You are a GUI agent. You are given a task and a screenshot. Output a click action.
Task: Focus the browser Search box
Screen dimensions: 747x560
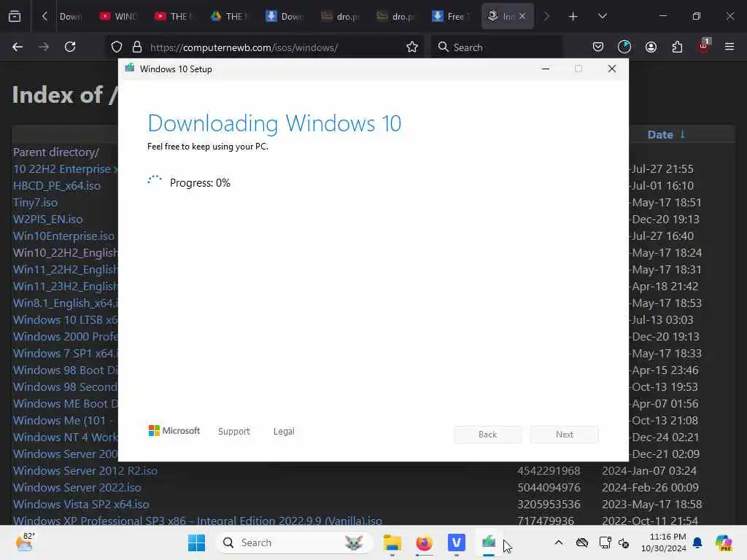[496, 47]
